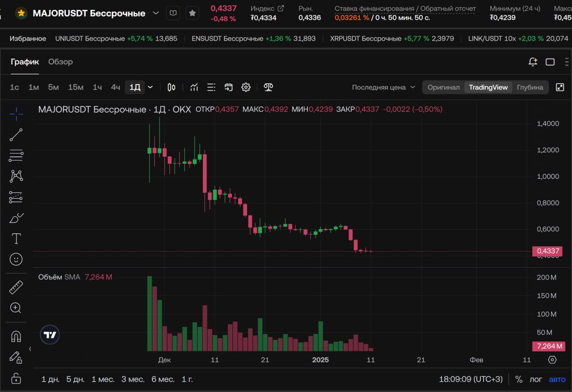Open the Последняя цена price type dropdown
The image size is (572, 392).
(x=383, y=87)
